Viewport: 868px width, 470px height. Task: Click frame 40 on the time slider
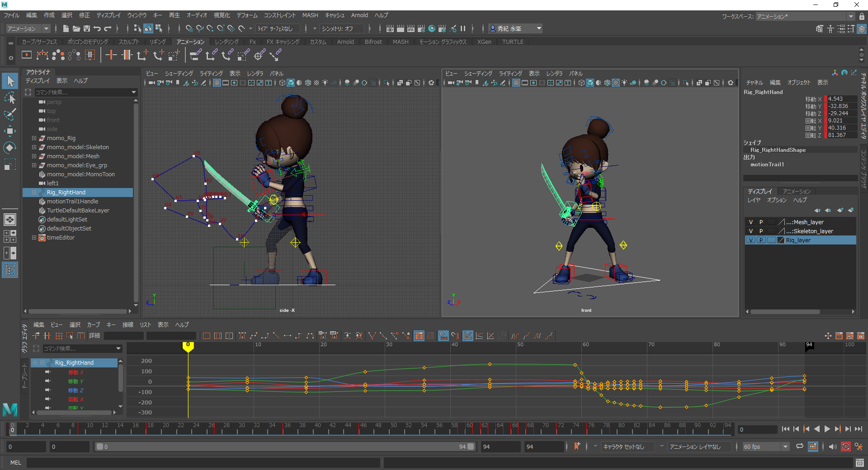point(318,428)
